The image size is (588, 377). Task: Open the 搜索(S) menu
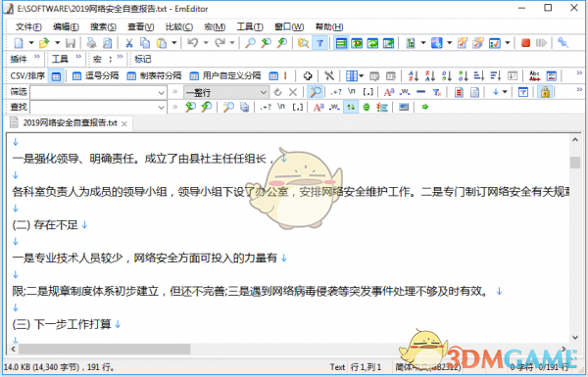tap(103, 26)
